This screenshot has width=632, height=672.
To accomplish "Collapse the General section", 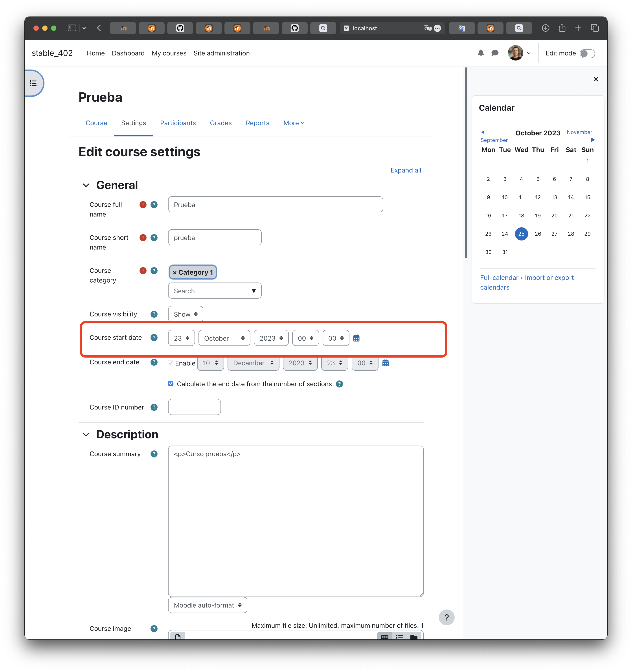I will (86, 185).
